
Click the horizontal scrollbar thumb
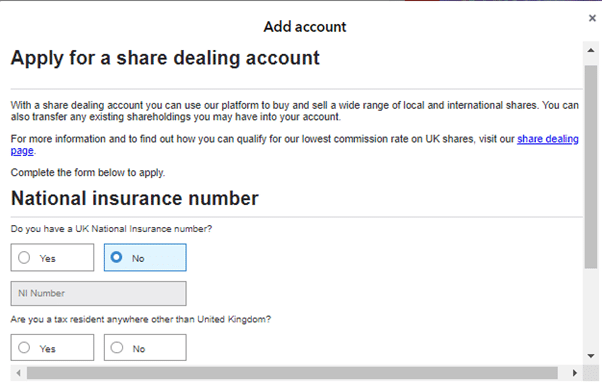(292, 372)
